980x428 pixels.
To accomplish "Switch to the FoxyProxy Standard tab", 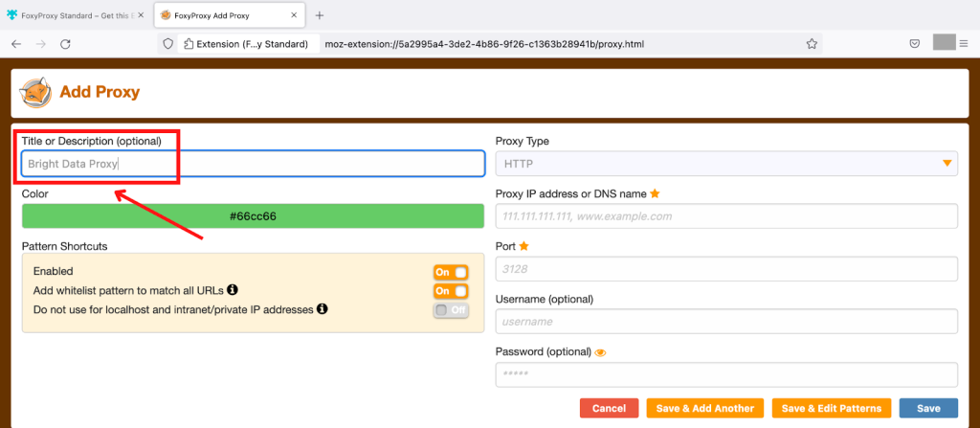I will coord(75,15).
